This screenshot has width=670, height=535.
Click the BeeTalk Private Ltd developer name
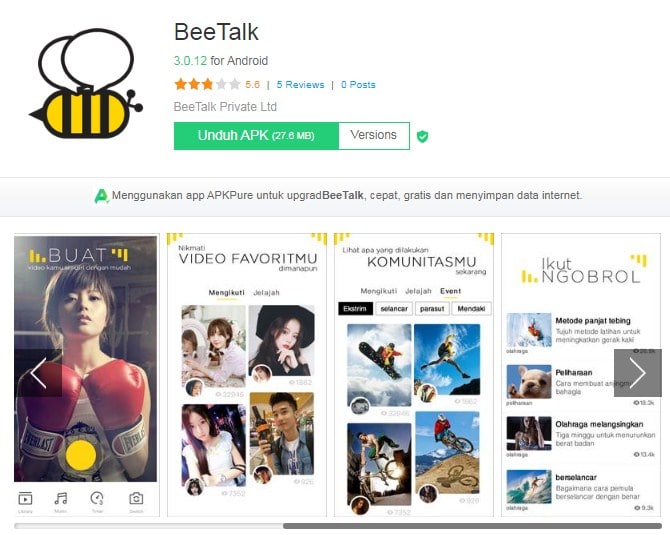coord(225,107)
